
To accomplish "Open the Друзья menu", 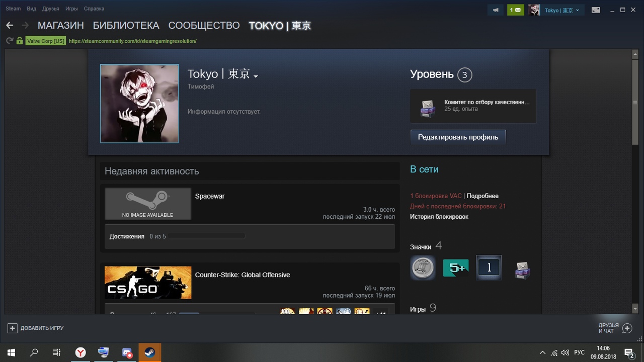I will coord(51,9).
